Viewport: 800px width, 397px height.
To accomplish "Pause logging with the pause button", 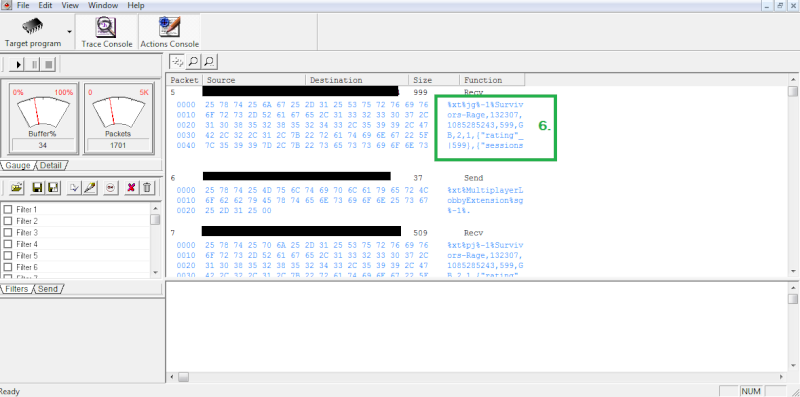I will (35, 65).
